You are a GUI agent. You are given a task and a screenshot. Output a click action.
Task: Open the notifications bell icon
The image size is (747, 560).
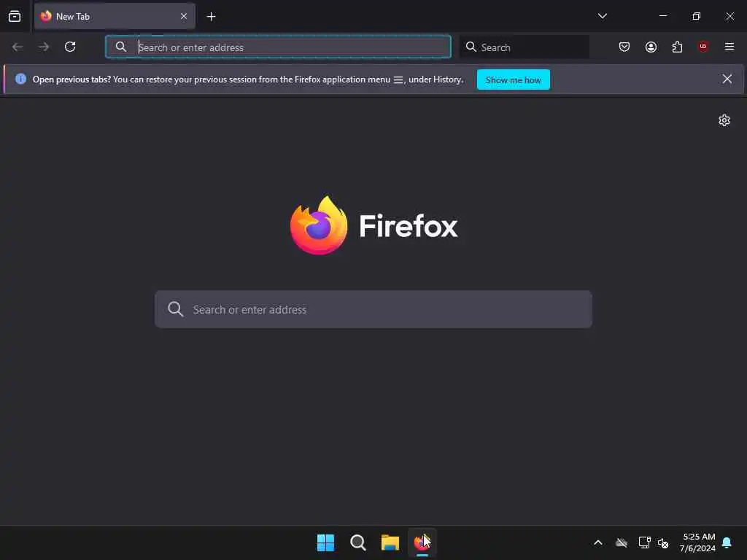point(727,542)
